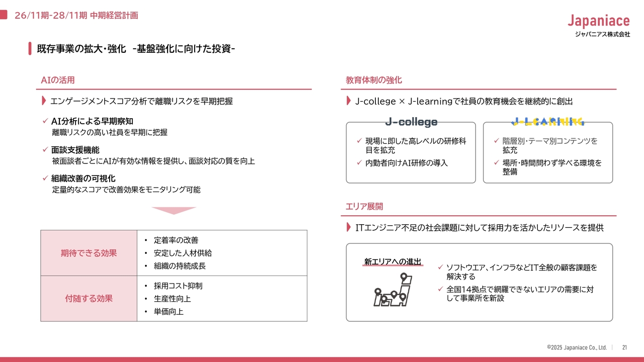644x362 pixels.
Task: Select the エリア展開 section heading
Action: pyautogui.click(x=364, y=207)
